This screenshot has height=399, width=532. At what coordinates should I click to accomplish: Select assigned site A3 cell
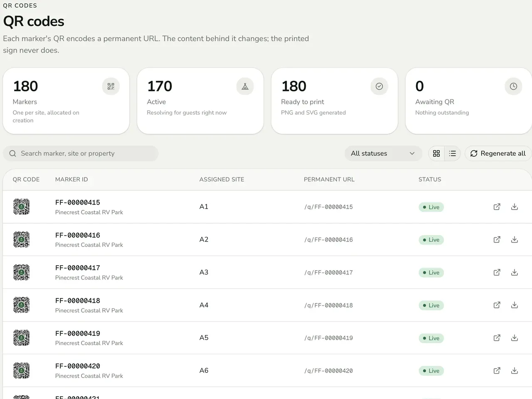(204, 272)
